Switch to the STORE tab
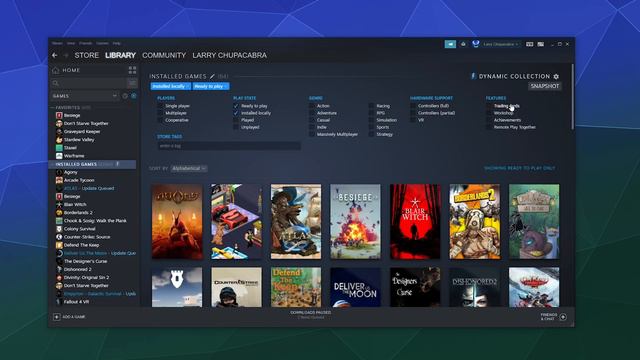This screenshot has width=640, height=360. point(87,56)
